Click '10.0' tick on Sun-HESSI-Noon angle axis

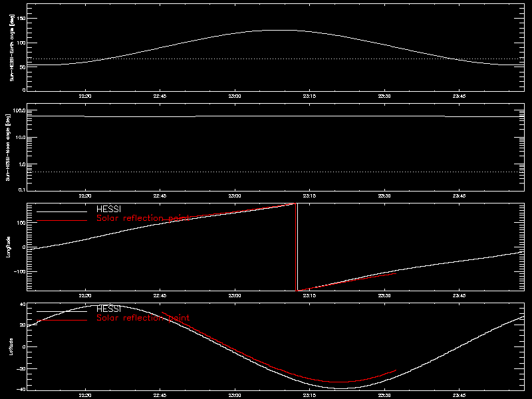click(x=21, y=138)
